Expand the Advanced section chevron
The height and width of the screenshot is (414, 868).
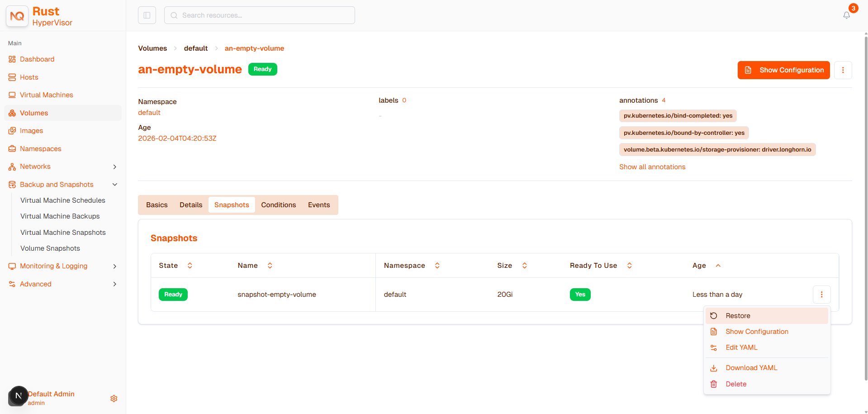(x=115, y=284)
